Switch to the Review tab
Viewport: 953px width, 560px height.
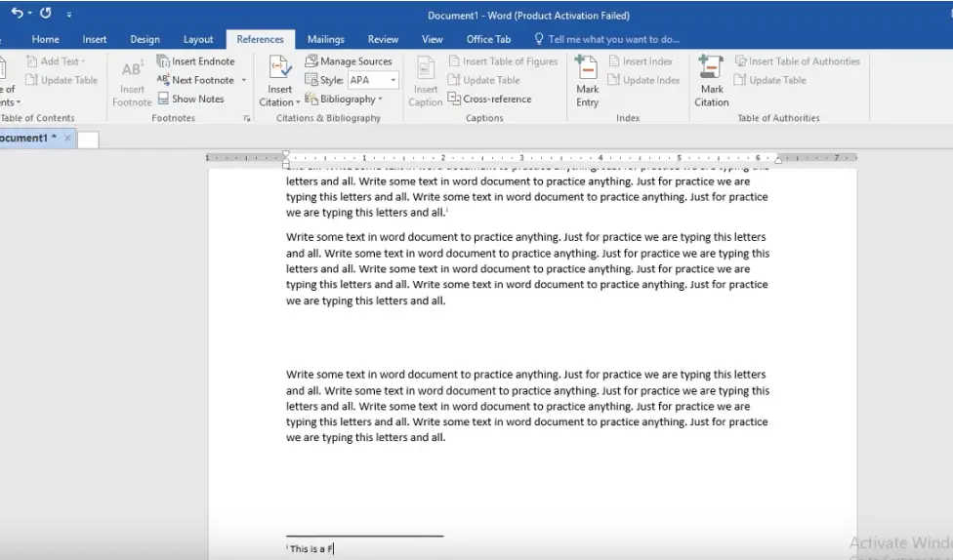coord(383,39)
